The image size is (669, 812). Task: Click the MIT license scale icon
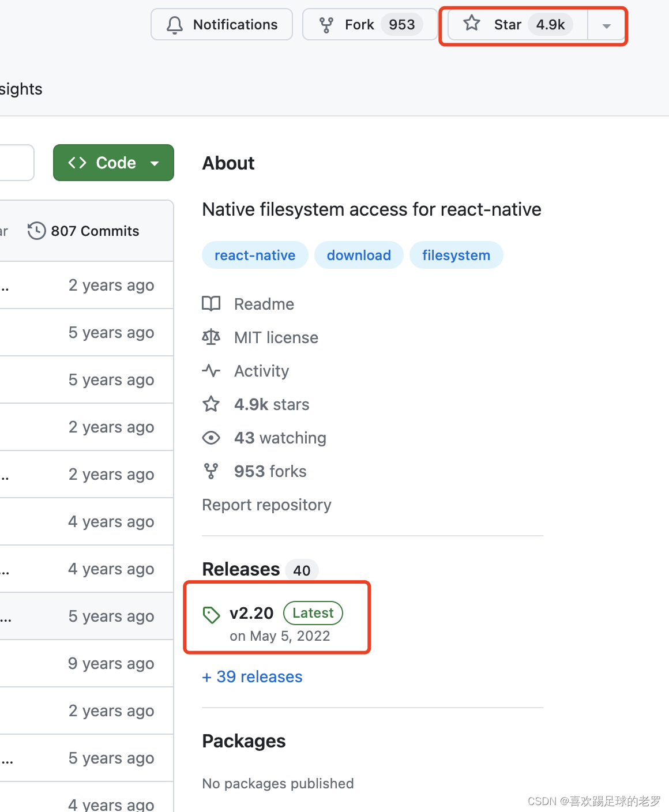[211, 337]
